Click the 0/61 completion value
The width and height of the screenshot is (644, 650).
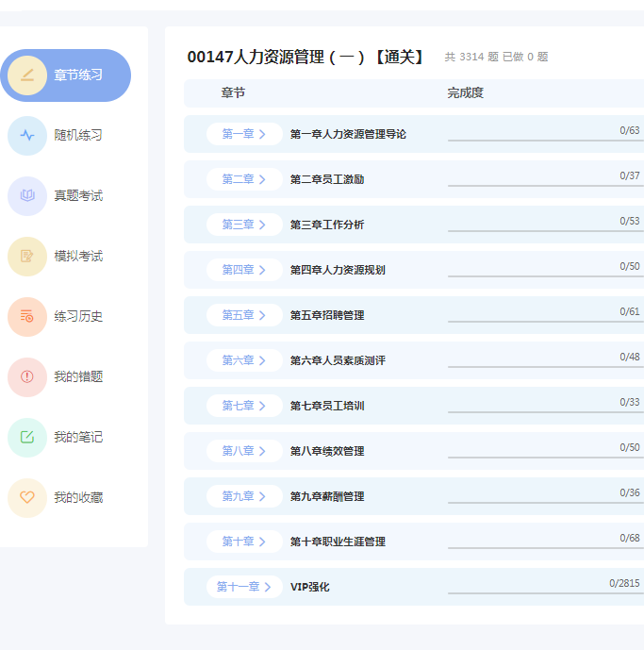click(x=630, y=311)
